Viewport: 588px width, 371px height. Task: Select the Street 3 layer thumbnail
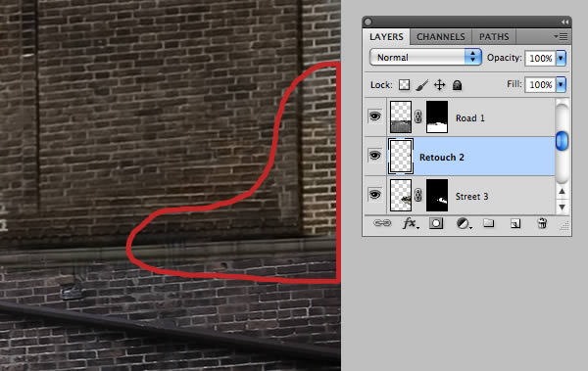tap(401, 195)
